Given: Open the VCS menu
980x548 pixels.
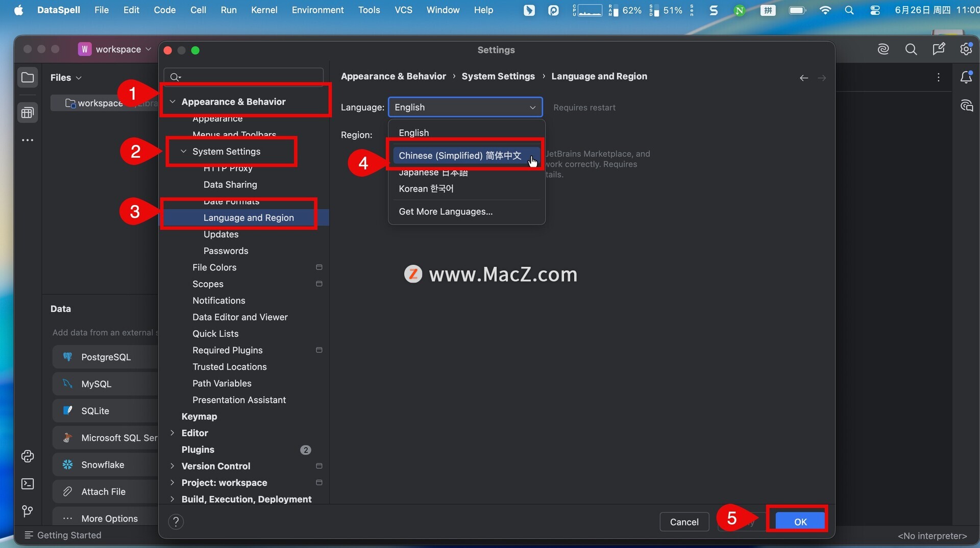Looking at the screenshot, I should (403, 10).
